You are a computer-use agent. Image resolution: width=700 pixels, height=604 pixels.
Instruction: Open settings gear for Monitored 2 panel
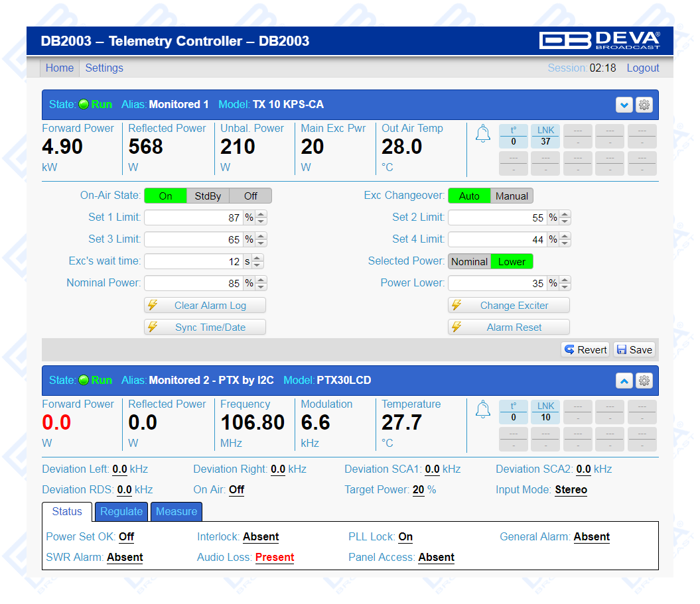click(644, 381)
